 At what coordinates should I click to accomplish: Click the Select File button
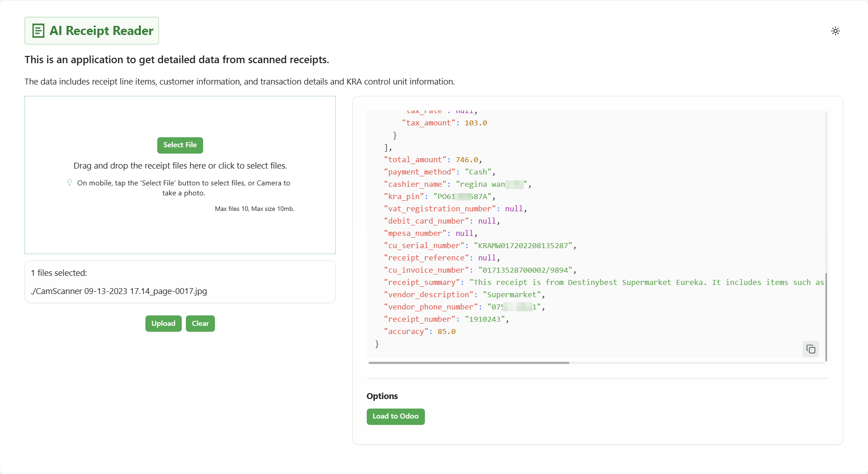180,145
